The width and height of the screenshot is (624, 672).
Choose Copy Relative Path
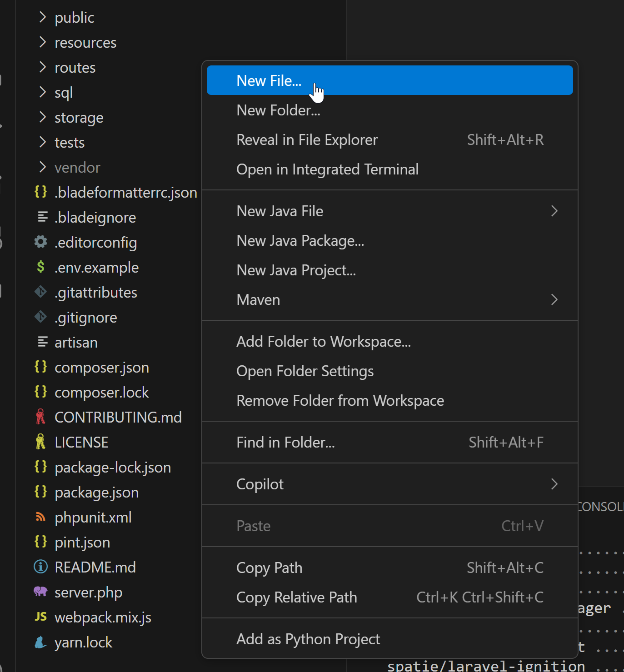[x=296, y=597]
